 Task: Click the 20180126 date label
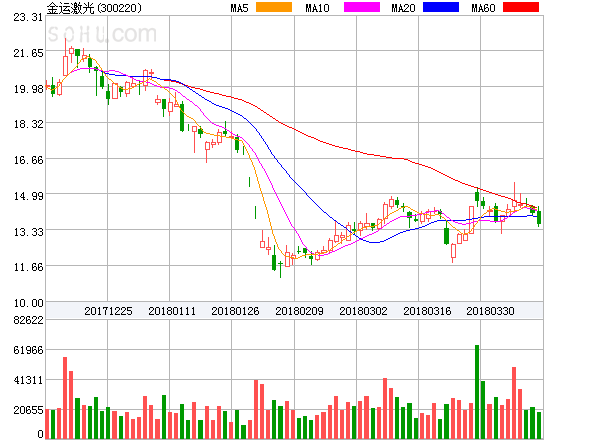(x=235, y=311)
